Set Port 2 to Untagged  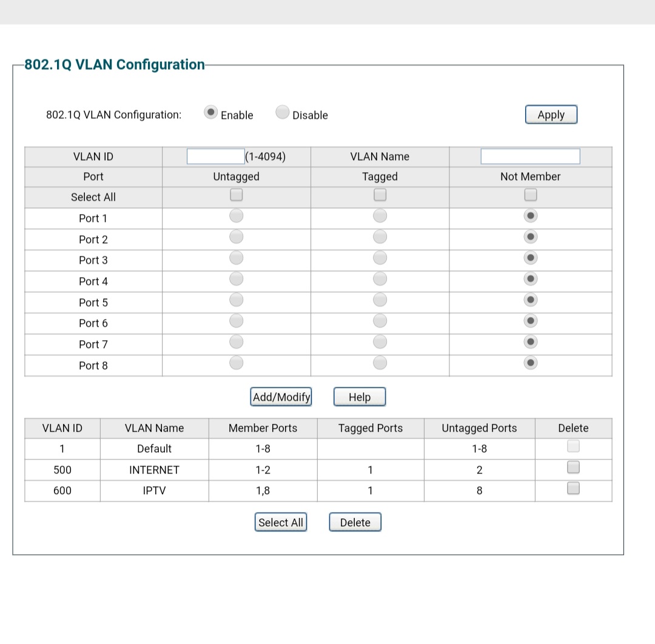[237, 237]
